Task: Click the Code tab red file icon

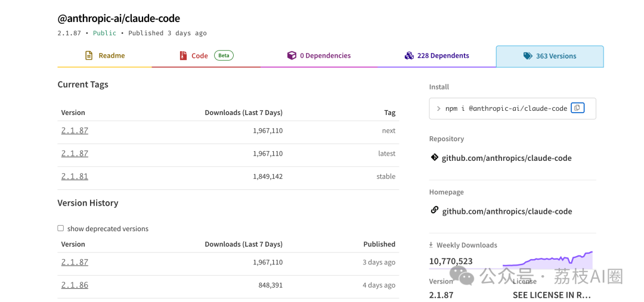Action: coord(183,56)
